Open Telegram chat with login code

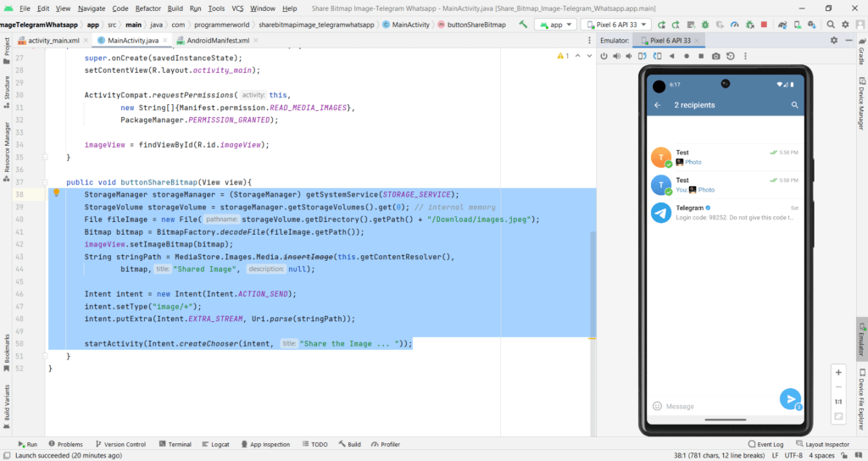726,213
